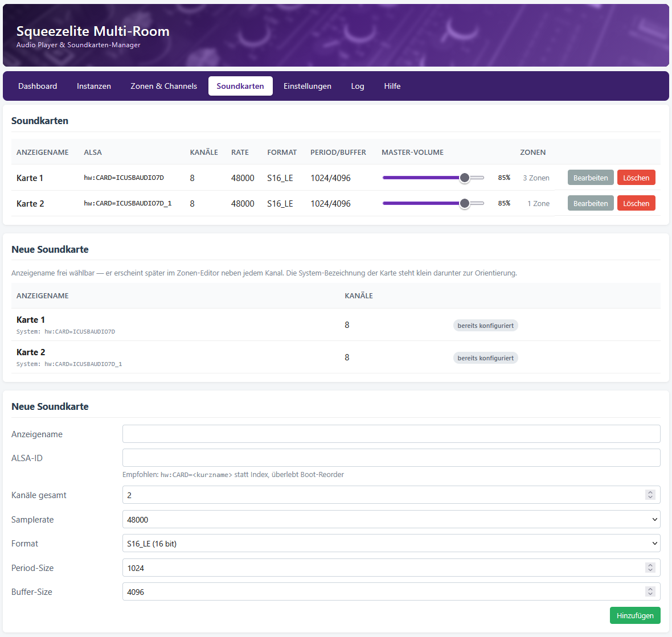This screenshot has height=637, width=672.
Task: Click the Period-Size stepper arrows
Action: point(650,568)
